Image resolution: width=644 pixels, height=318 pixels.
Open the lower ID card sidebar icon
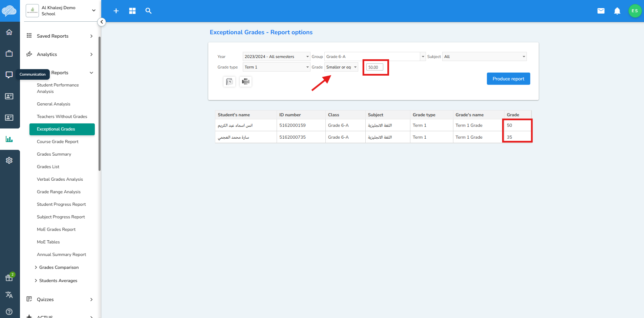[9, 118]
